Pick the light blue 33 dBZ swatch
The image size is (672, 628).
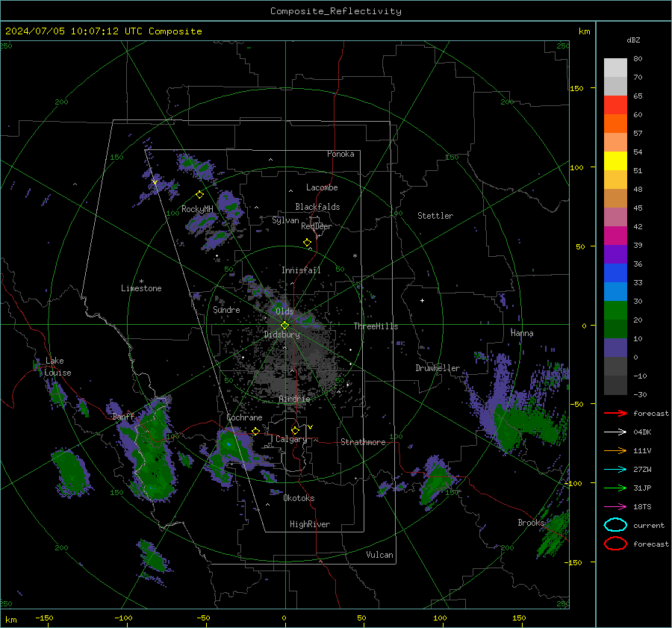coord(615,291)
